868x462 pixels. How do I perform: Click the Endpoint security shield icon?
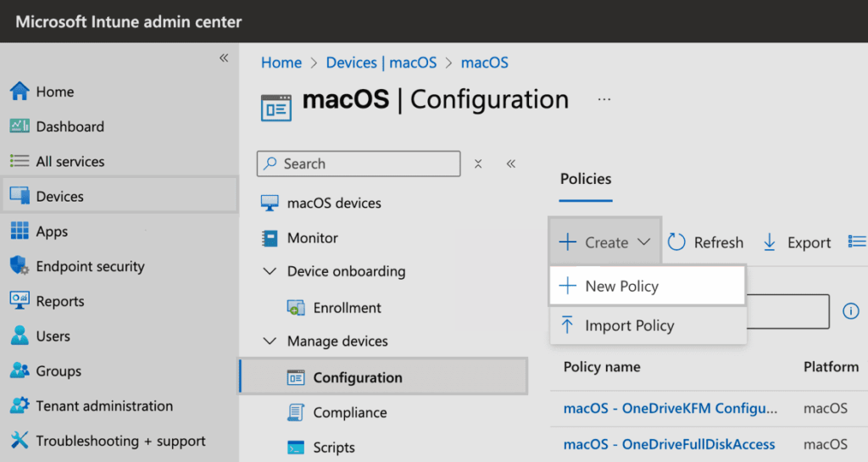(x=19, y=266)
